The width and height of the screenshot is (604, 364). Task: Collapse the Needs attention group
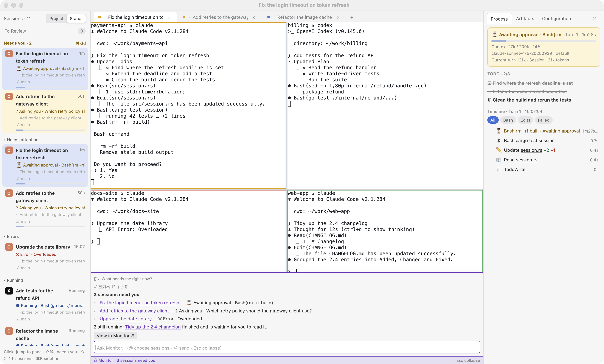tap(21, 140)
